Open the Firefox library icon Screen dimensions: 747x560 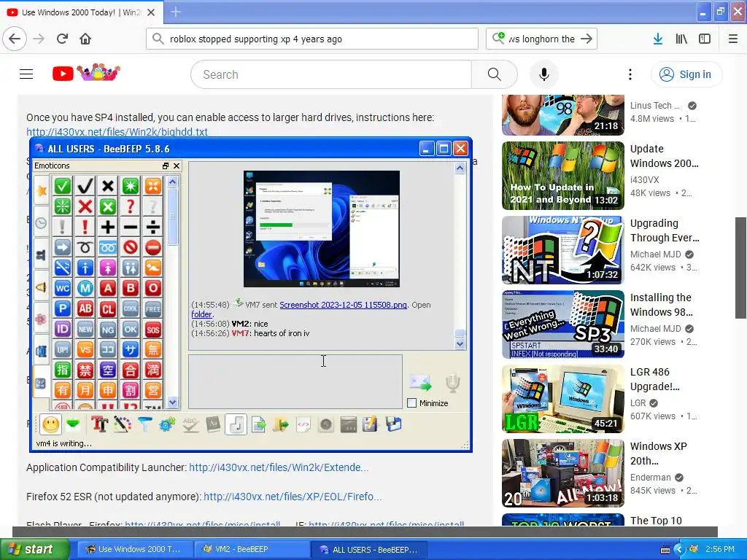coord(681,39)
